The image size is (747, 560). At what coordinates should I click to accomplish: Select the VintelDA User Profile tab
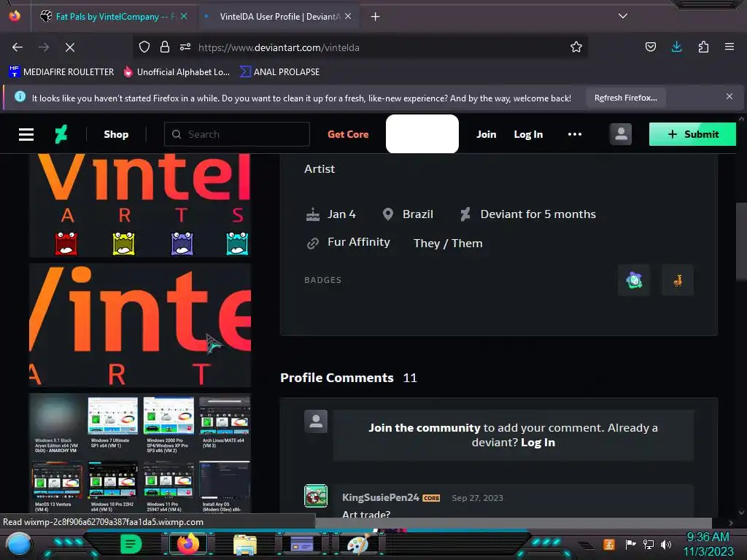pos(279,16)
